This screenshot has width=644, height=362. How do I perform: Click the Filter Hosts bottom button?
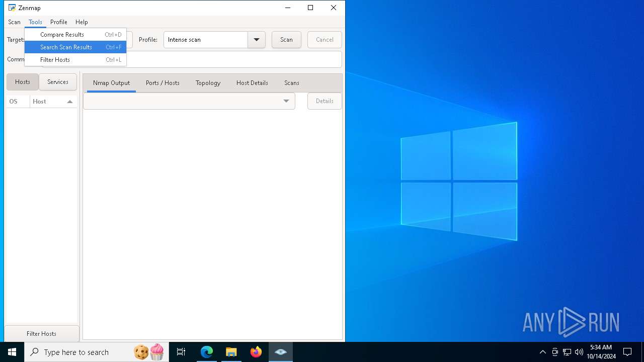[42, 334]
